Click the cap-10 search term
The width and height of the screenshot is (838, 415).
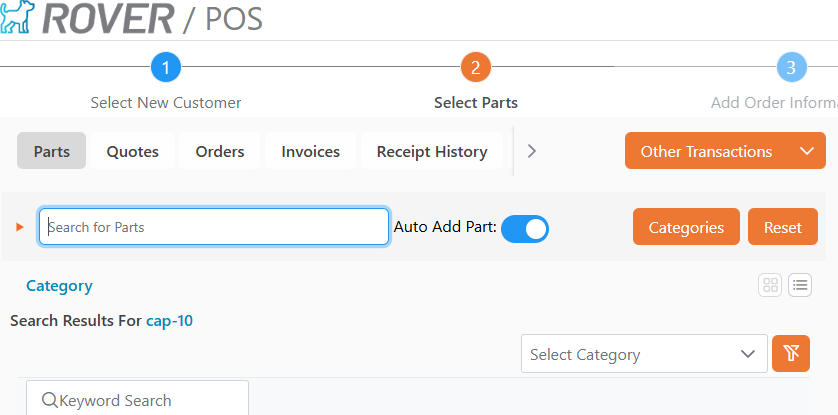pos(169,320)
